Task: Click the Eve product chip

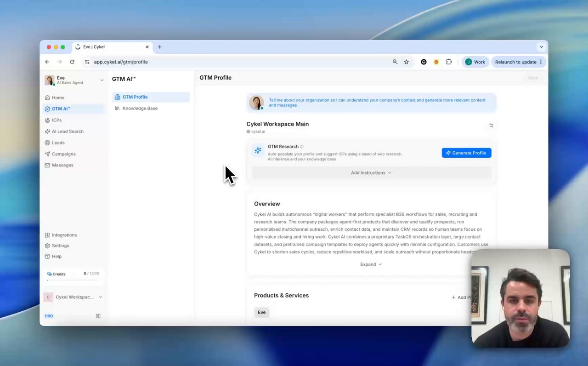Action: pos(261,312)
